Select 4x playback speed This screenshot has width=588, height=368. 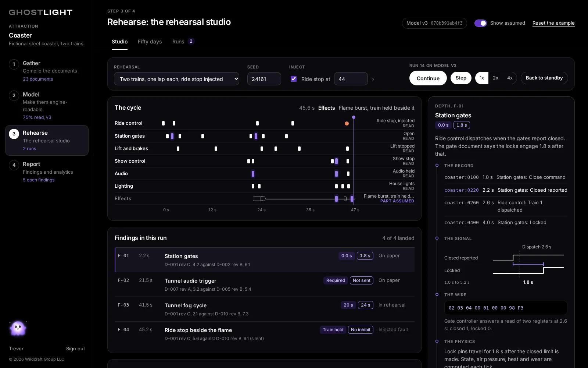click(x=510, y=78)
